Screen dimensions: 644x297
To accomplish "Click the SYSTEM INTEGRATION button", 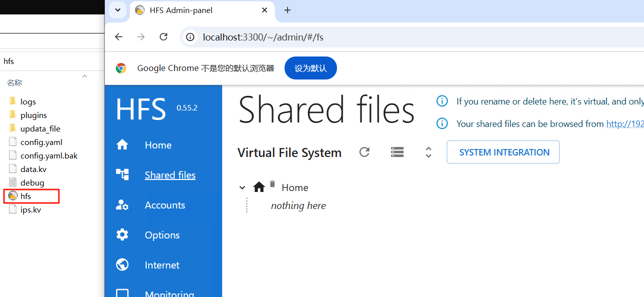I will 503,152.
